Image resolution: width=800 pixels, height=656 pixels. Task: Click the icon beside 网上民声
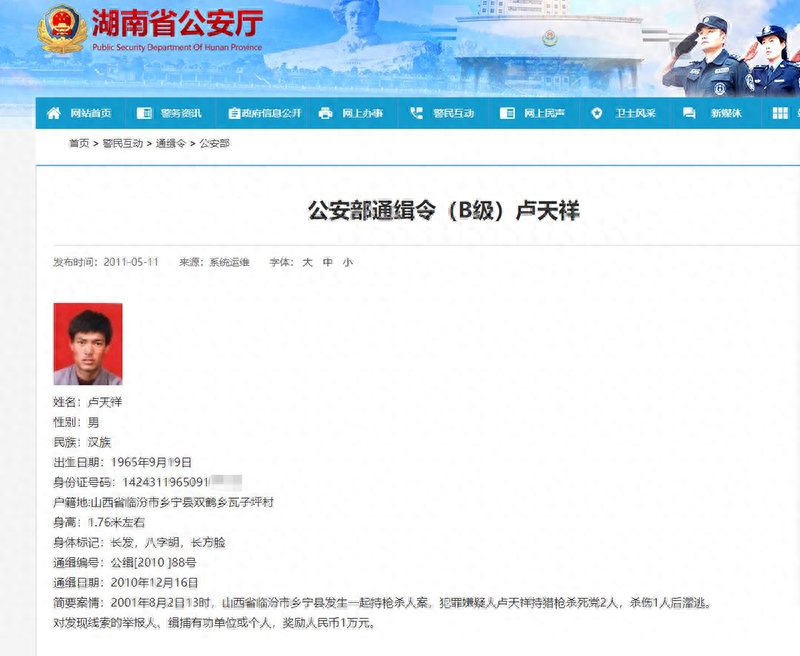507,113
